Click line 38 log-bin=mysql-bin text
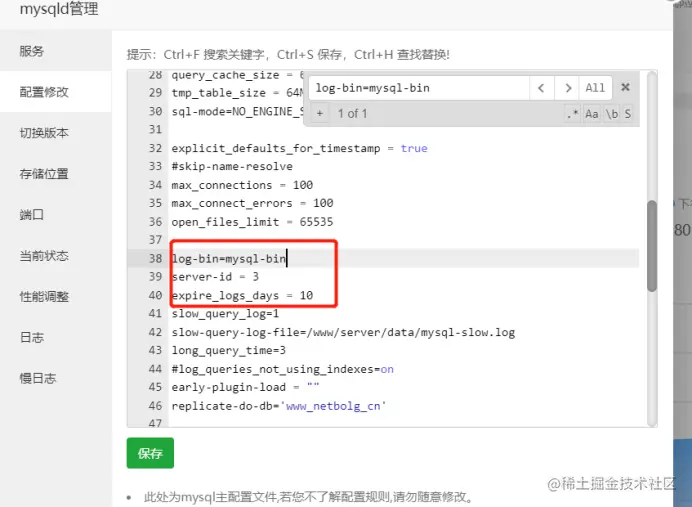This screenshot has width=692, height=507. tap(229, 259)
